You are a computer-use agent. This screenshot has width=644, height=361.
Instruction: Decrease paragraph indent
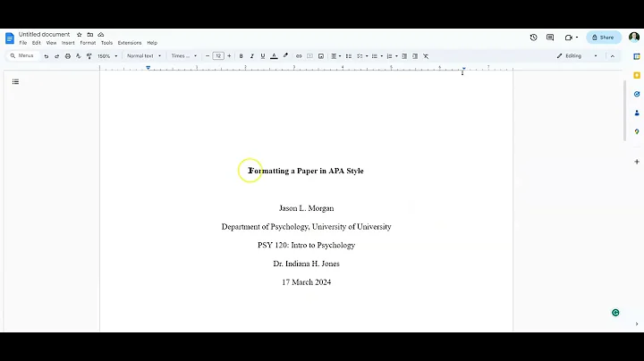404,56
